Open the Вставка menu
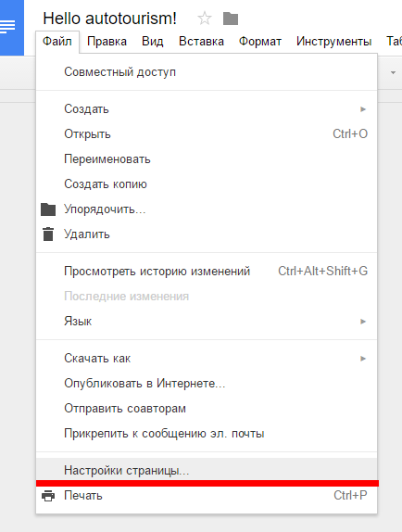The height and width of the screenshot is (532, 402). pyautogui.click(x=201, y=42)
